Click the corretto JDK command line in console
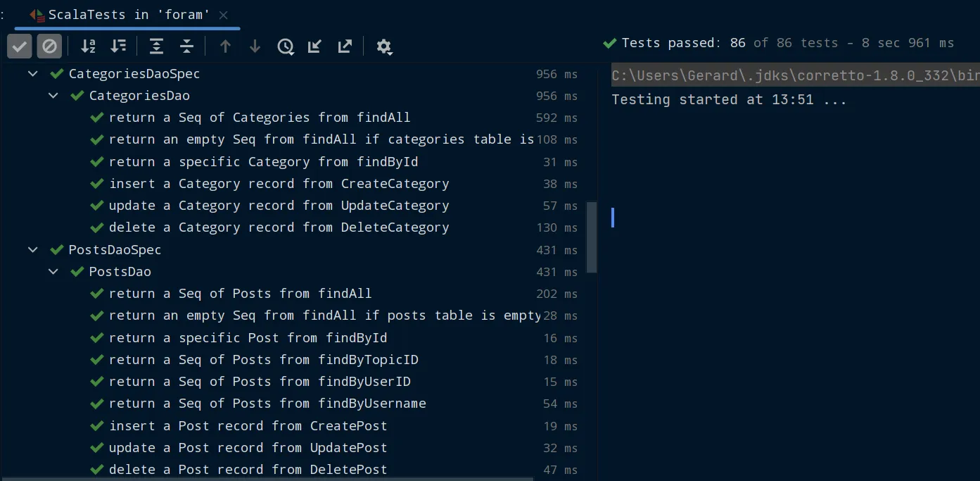980x481 pixels. tap(796, 76)
